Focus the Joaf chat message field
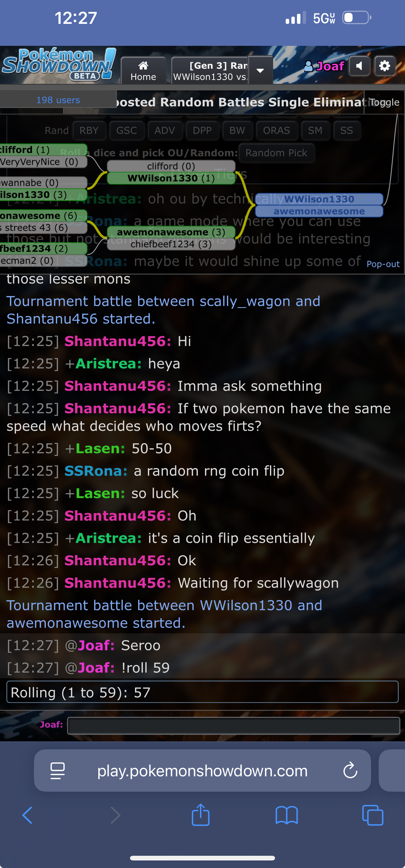The height and width of the screenshot is (868, 405). point(234,726)
